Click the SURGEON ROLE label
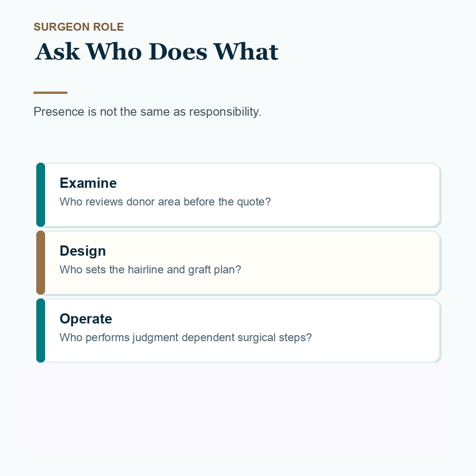Screen dimensions: 476x476 point(79,26)
